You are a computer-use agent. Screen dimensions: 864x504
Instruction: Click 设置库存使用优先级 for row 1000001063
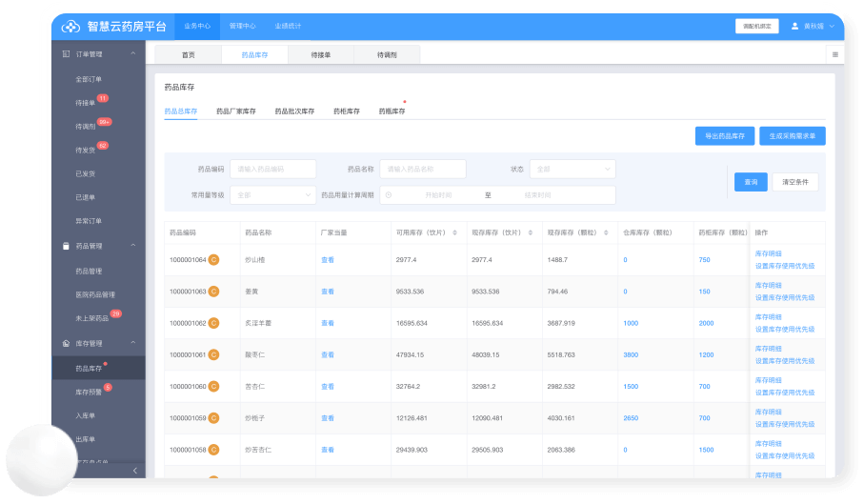pos(785,297)
